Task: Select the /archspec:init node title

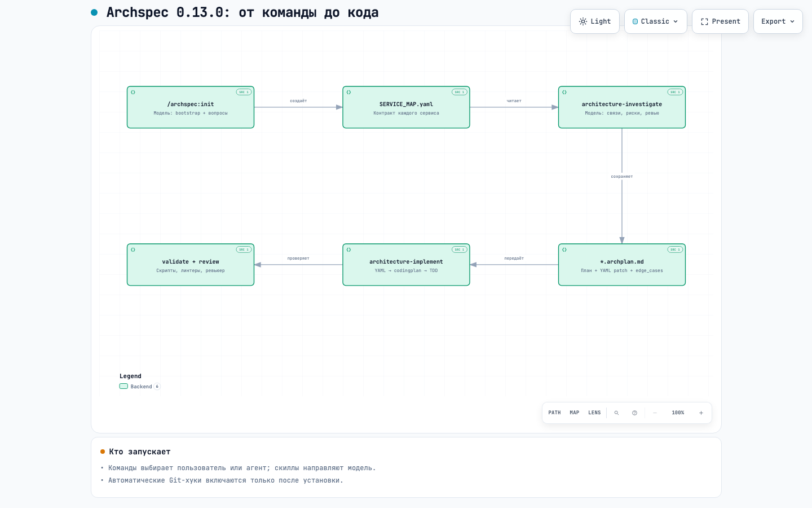Action: (191, 104)
